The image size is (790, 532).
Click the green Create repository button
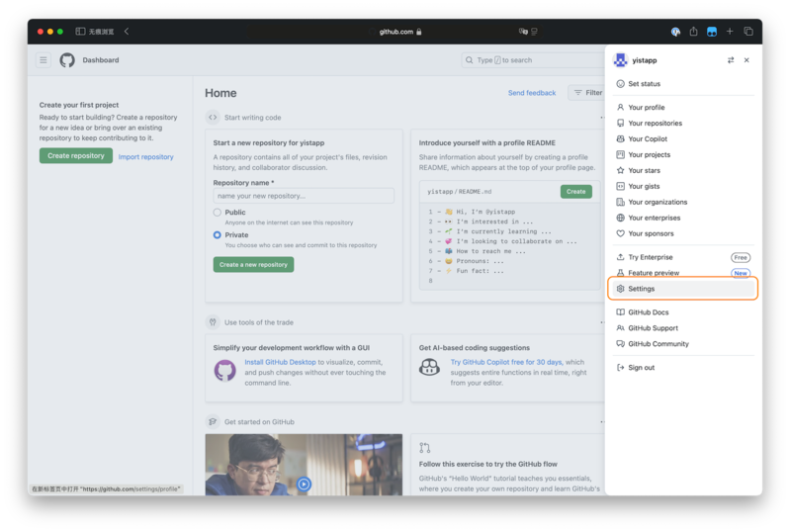(76, 155)
